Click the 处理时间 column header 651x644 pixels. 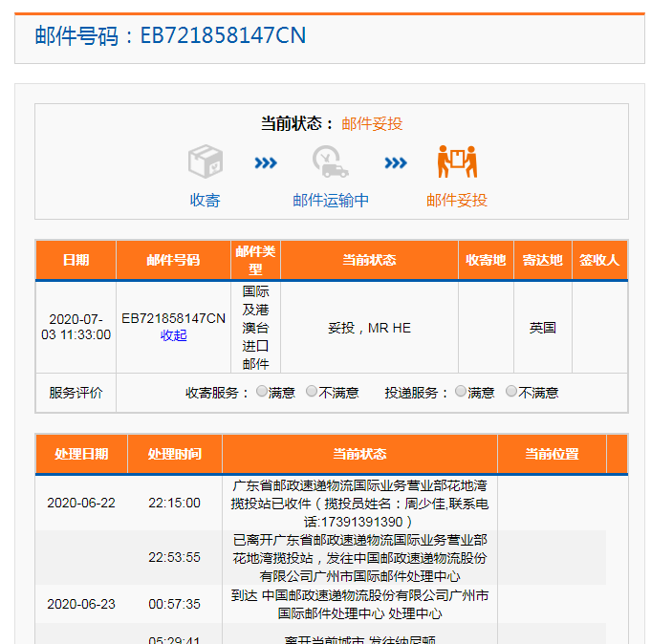click(175, 454)
